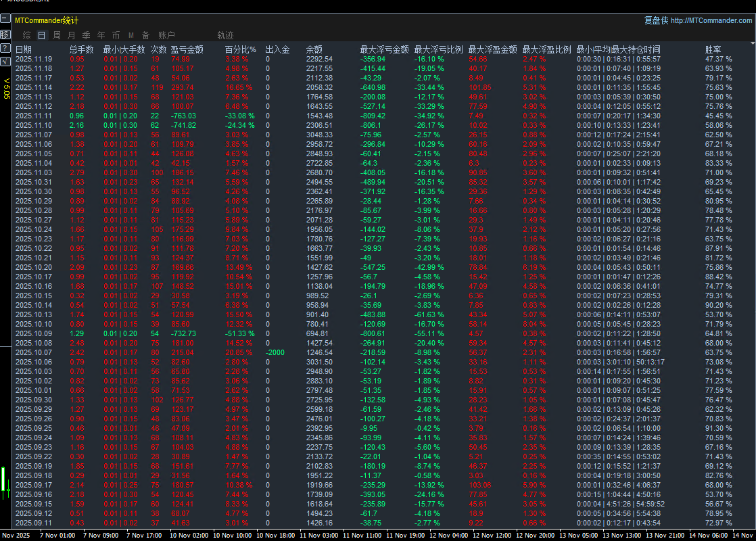Click the 最小|平均|最大持仓时间 column header

(619, 49)
